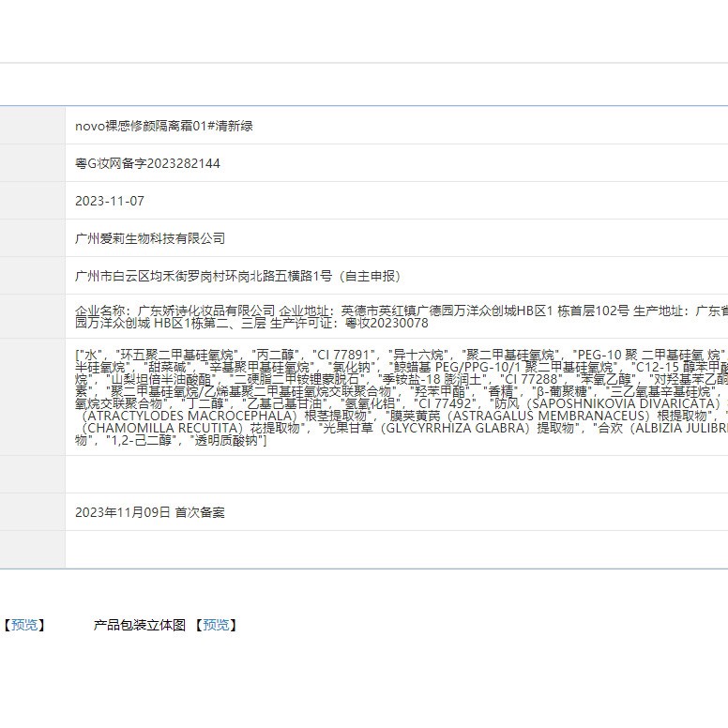Select ingredient entry 环五聚二甲基硅氧烷
Viewport: 728px width, 728px height.
click(176, 356)
